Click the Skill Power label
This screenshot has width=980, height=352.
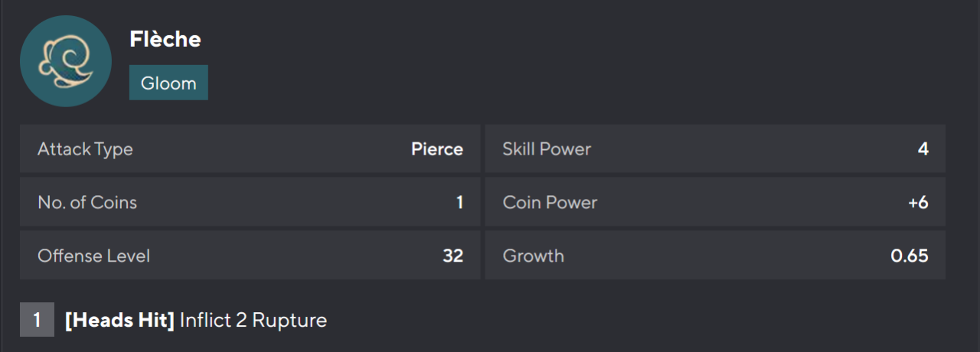pyautogui.click(x=547, y=149)
